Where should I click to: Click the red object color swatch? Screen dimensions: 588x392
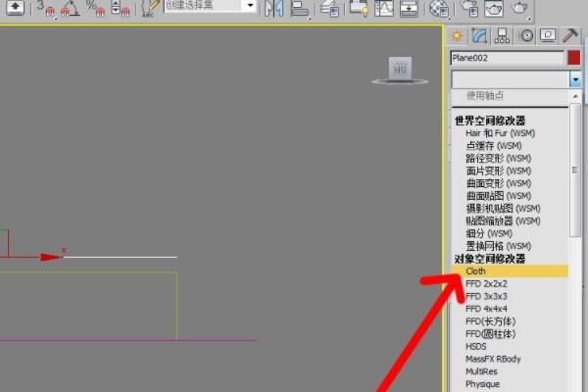[573, 58]
